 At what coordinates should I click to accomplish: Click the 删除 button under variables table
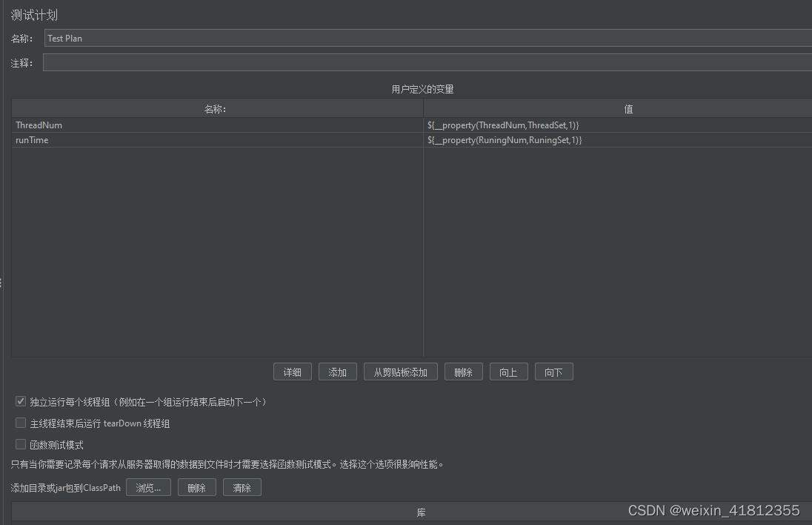click(464, 372)
